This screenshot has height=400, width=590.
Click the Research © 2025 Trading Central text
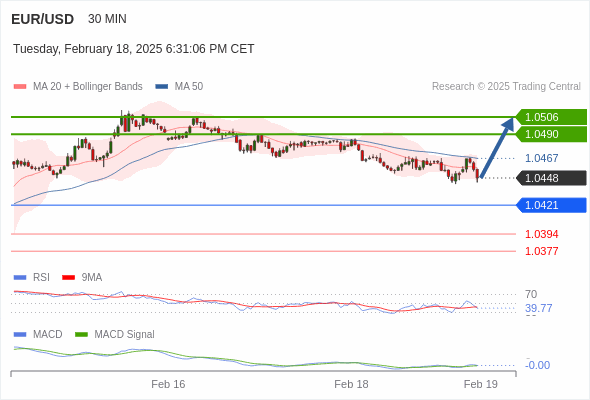(x=506, y=87)
